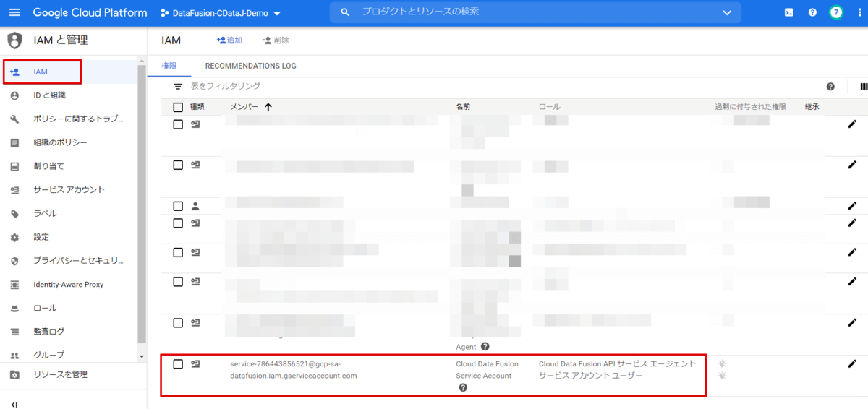
Task: Click サービス アカウント ユーザー role text
Action: (590, 376)
